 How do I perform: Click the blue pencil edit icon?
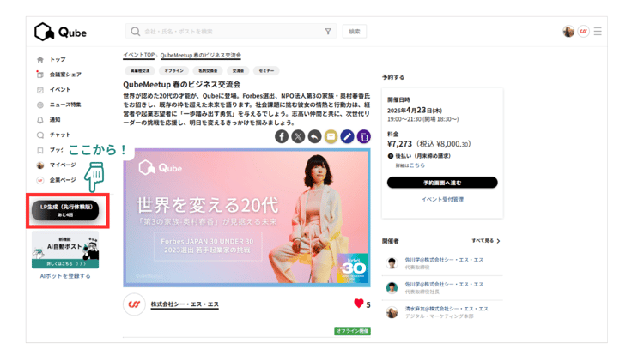(347, 136)
